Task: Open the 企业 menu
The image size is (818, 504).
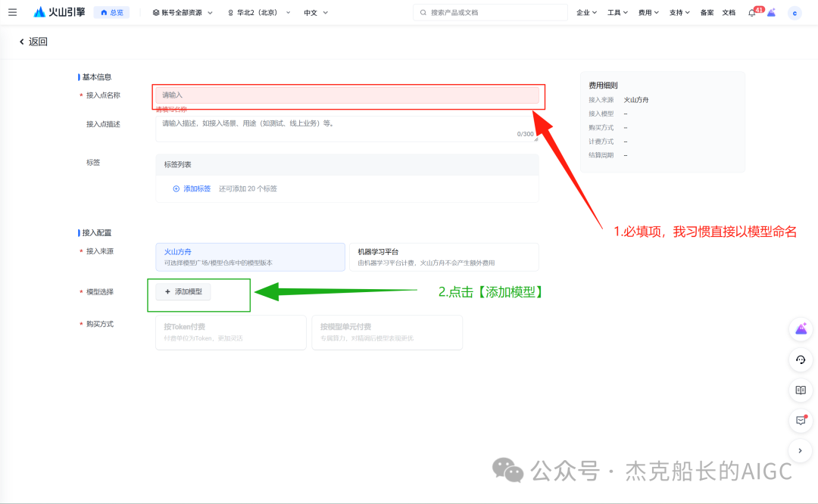Action: pos(586,13)
